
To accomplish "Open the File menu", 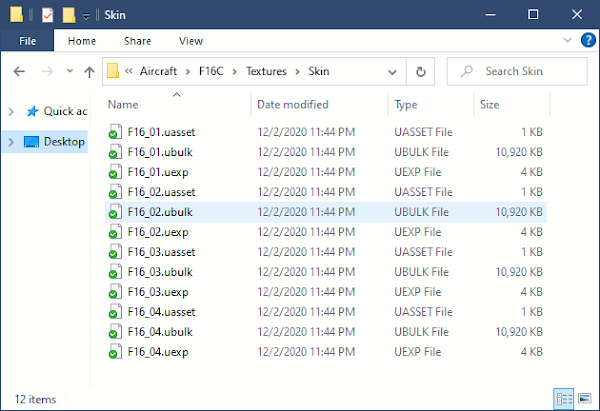I will 28,41.
